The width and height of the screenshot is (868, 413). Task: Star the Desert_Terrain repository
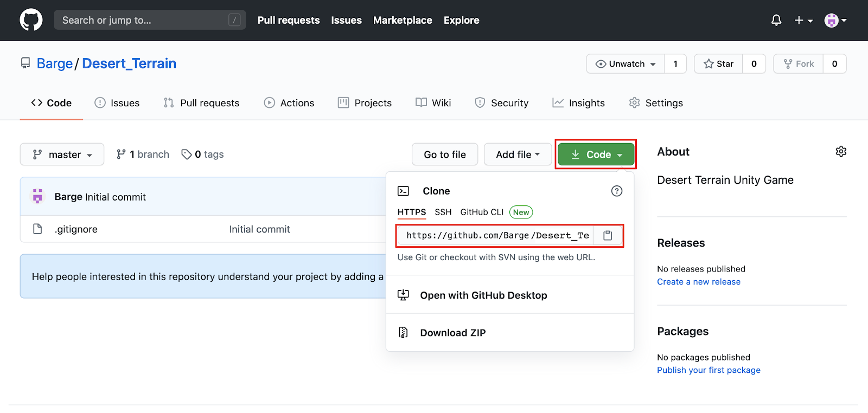[718, 64]
